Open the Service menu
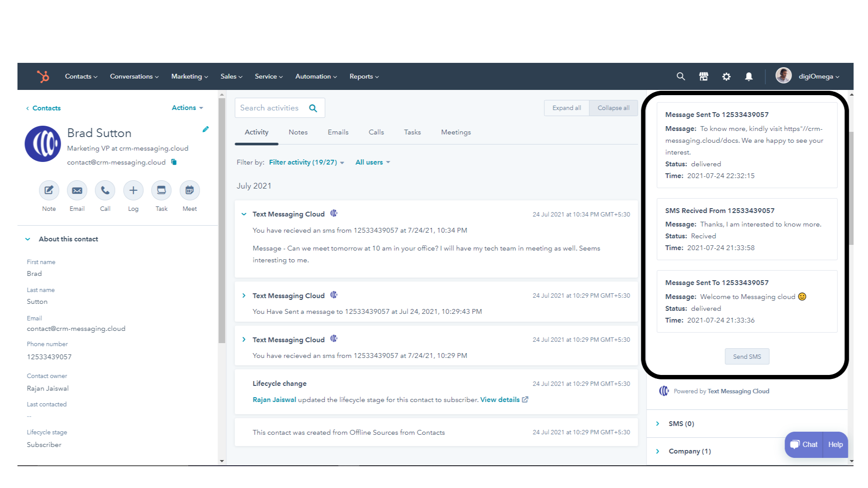 point(269,76)
